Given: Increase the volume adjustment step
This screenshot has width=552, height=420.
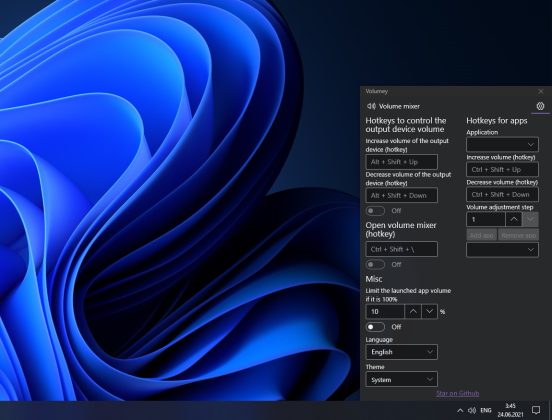Looking at the screenshot, I should (x=514, y=219).
